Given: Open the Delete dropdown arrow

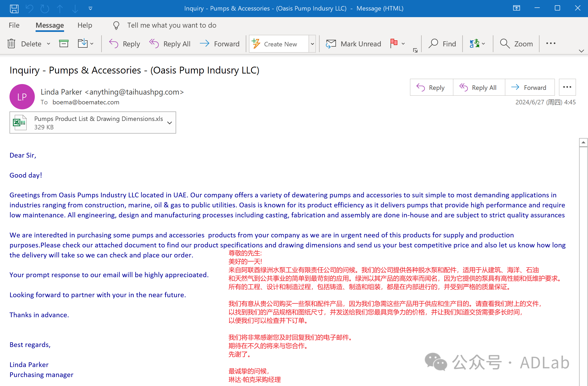Looking at the screenshot, I should point(49,44).
